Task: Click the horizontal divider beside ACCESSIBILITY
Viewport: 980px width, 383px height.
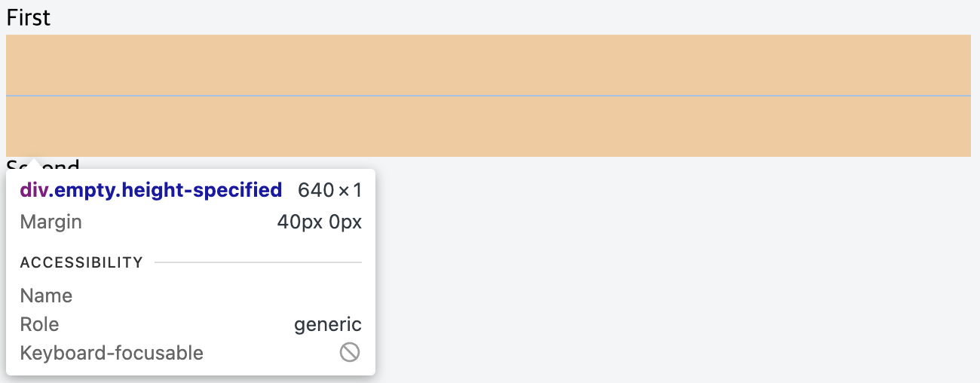Action: (x=258, y=262)
